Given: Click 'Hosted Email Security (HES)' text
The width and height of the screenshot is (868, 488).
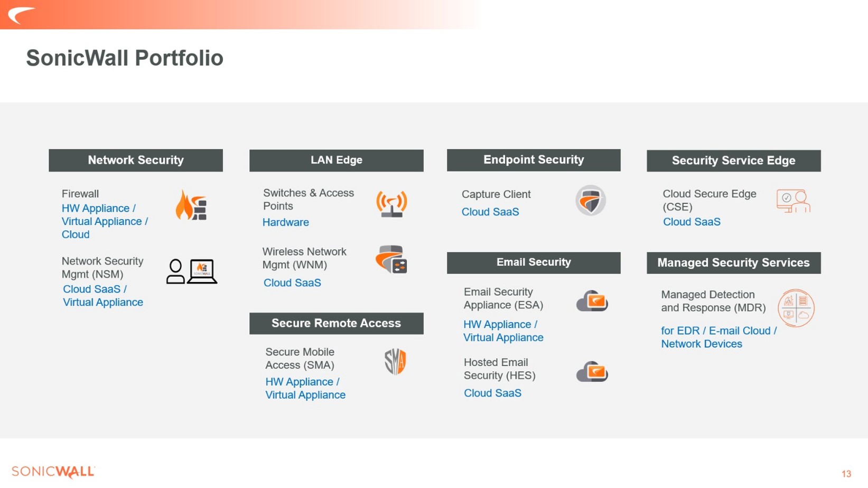Looking at the screenshot, I should click(x=500, y=369).
